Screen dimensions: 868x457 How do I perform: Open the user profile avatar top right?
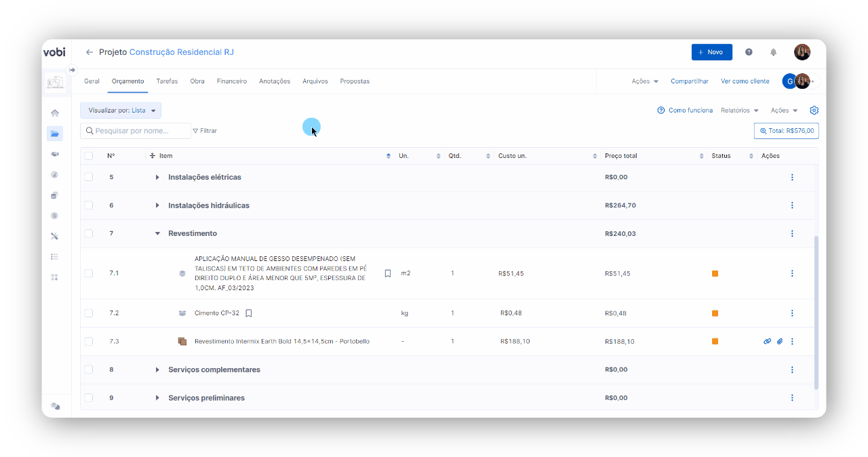[802, 52]
